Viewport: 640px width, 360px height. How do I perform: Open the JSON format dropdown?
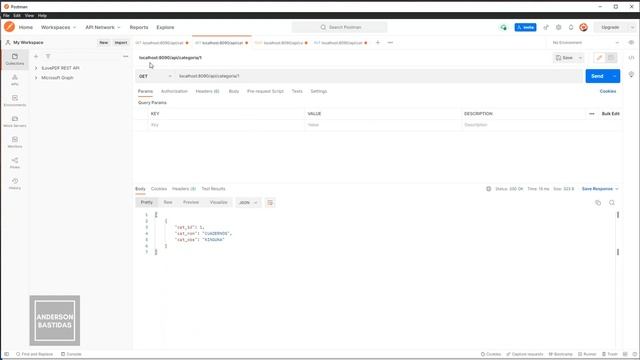pos(248,202)
